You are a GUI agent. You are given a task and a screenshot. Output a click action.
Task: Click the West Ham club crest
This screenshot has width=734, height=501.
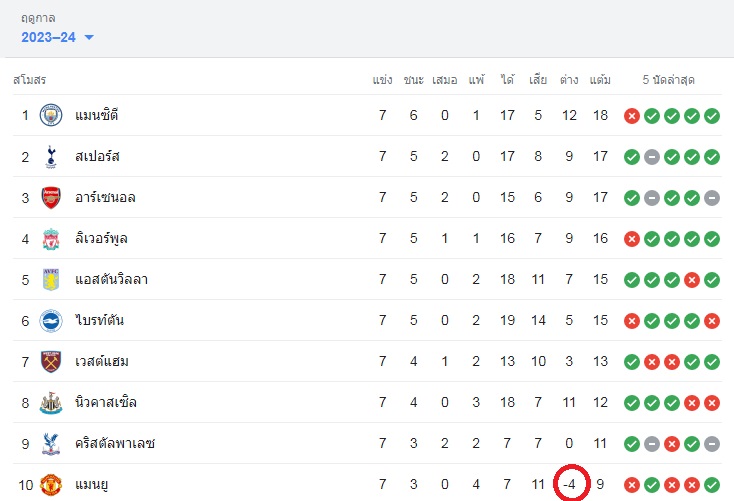[x=51, y=361]
